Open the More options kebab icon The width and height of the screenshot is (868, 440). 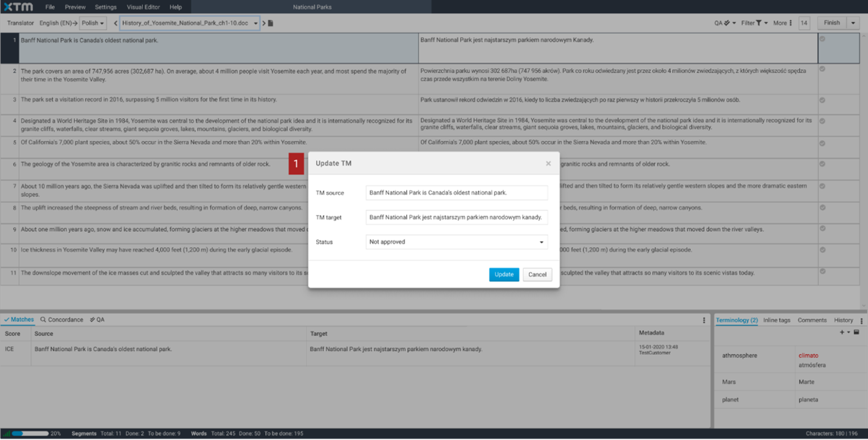790,23
